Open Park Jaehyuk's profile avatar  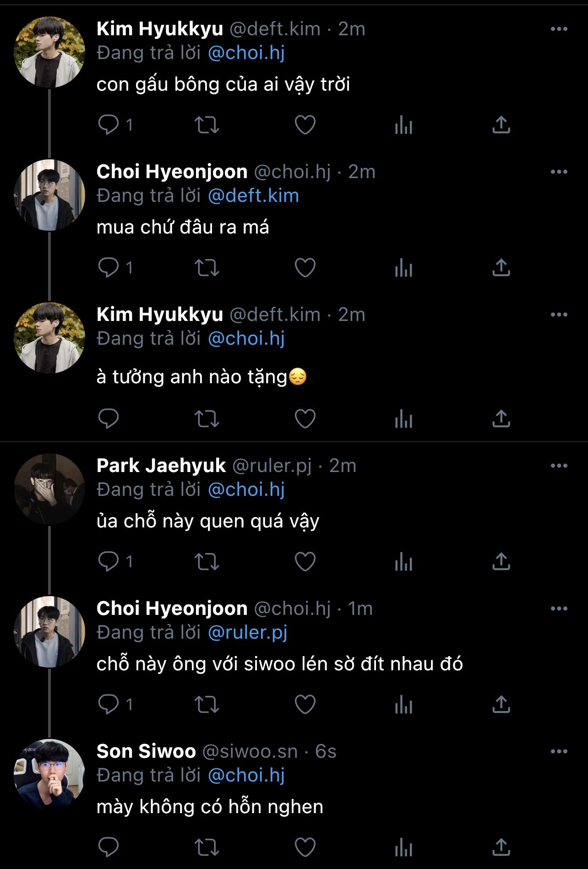(x=49, y=489)
